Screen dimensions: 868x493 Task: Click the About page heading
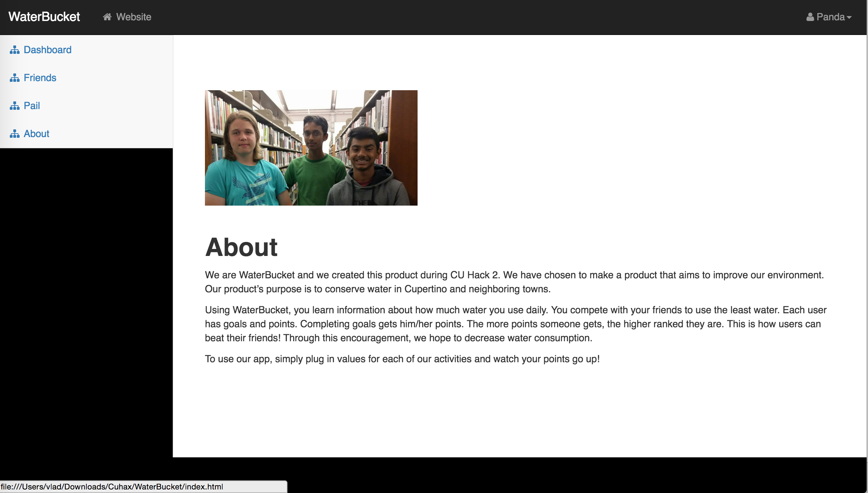tap(241, 247)
